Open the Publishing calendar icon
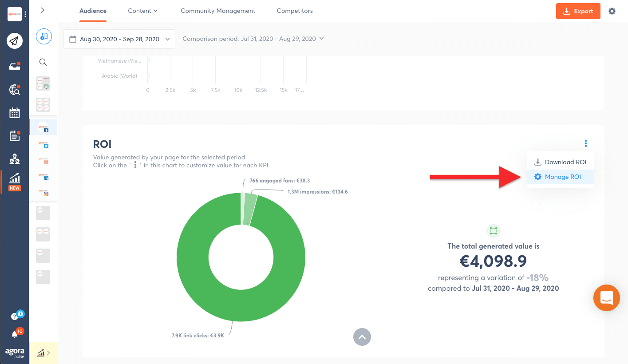This screenshot has height=364, width=628. point(14,113)
